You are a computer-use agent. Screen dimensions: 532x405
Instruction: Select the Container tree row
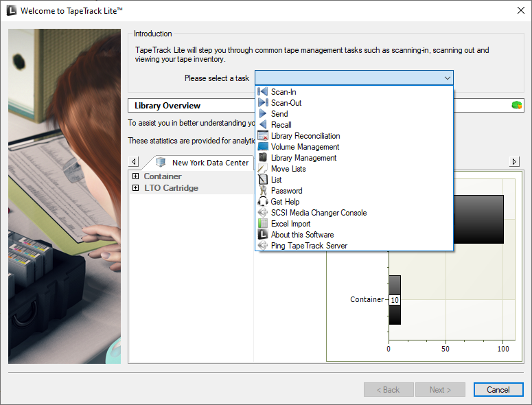point(192,176)
